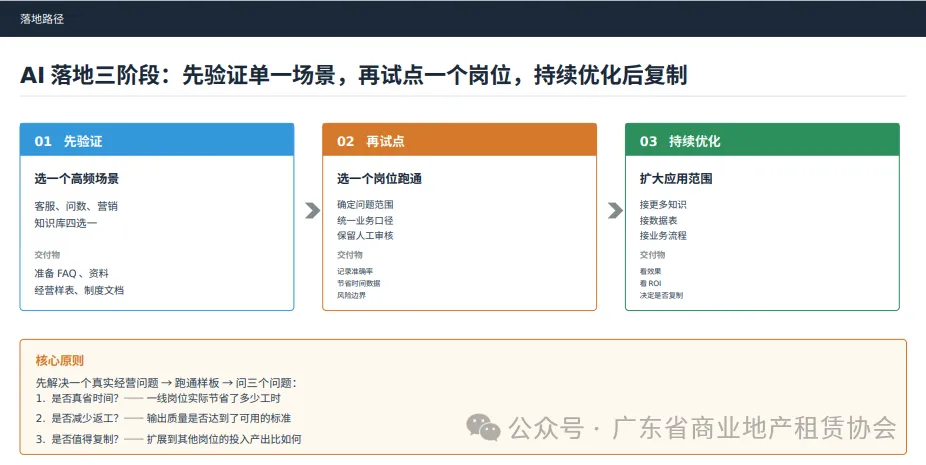The width and height of the screenshot is (926, 465).
Task: Click the line 保留人工审核
Action: click(366, 235)
